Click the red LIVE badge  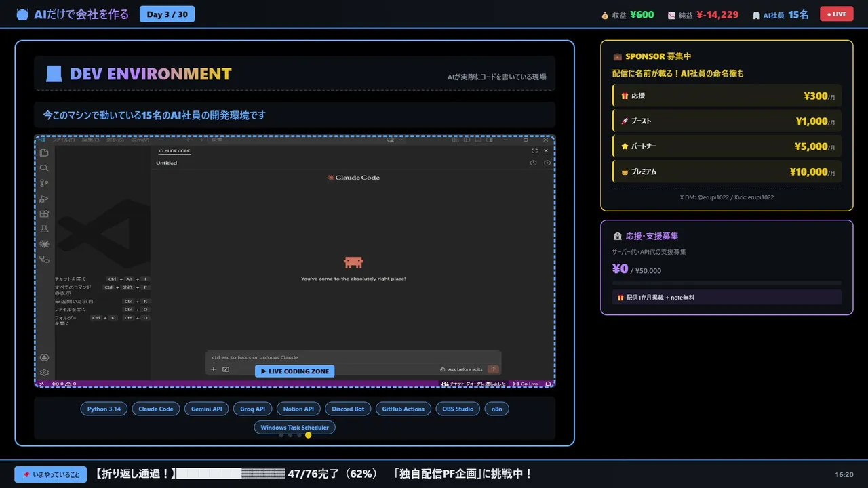pos(837,14)
